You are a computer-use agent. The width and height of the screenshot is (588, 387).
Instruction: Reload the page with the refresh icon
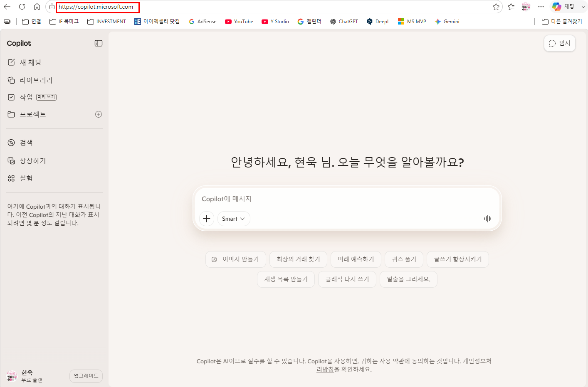(22, 7)
